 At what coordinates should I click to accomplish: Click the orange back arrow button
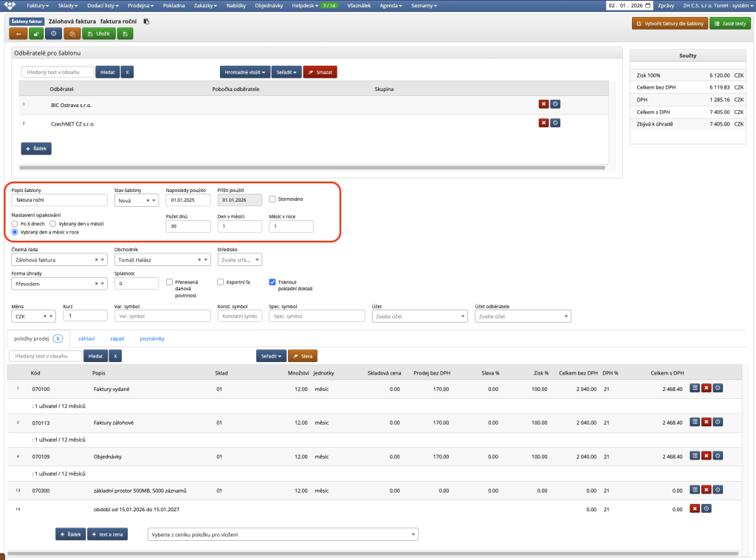point(18,34)
